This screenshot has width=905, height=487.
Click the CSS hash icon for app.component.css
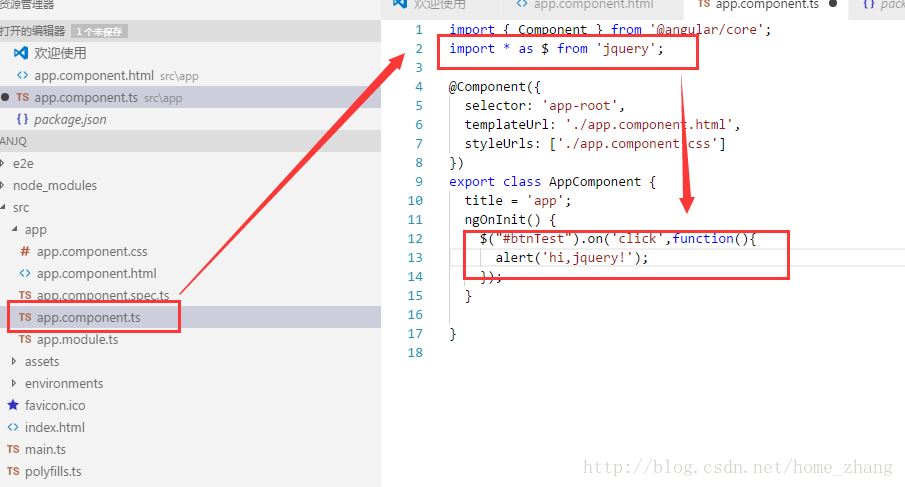(25, 251)
